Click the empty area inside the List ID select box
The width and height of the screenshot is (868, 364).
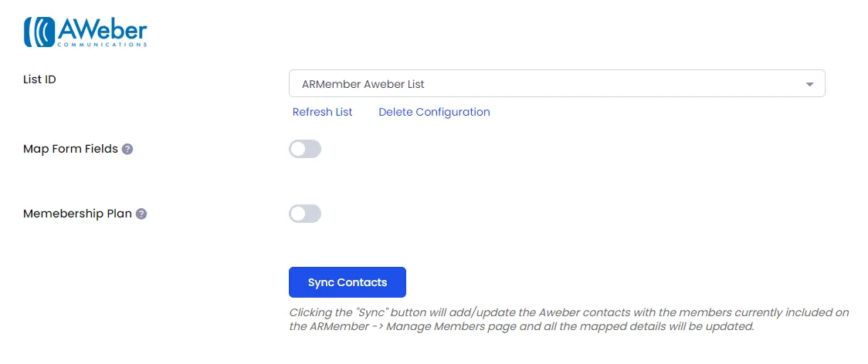(609, 84)
